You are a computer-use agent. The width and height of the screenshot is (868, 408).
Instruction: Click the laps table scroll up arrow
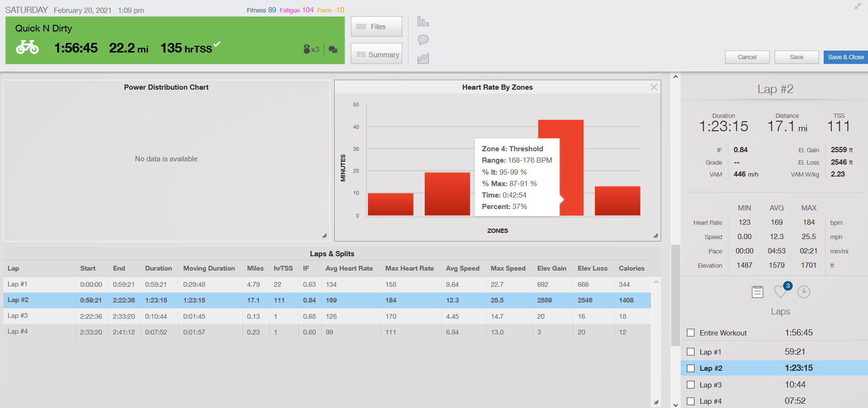click(x=656, y=282)
